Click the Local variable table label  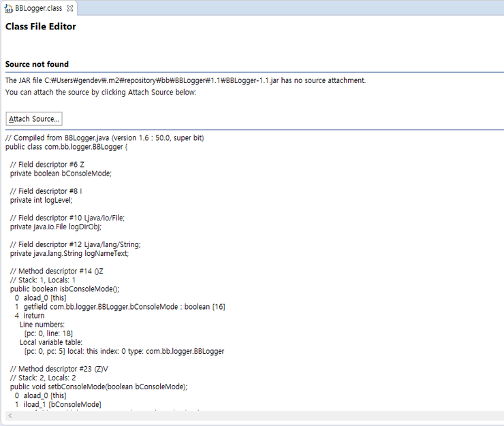(50, 342)
